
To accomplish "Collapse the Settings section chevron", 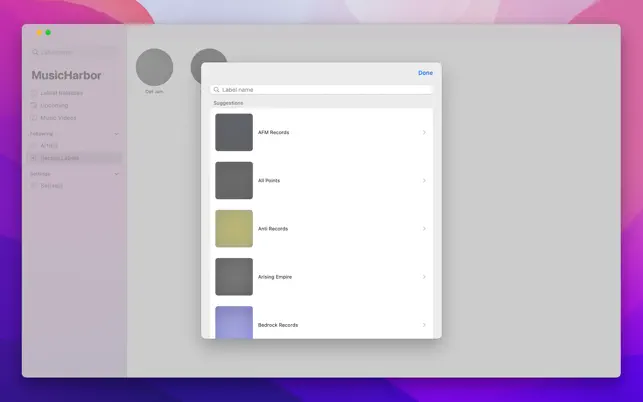I will click(116, 174).
